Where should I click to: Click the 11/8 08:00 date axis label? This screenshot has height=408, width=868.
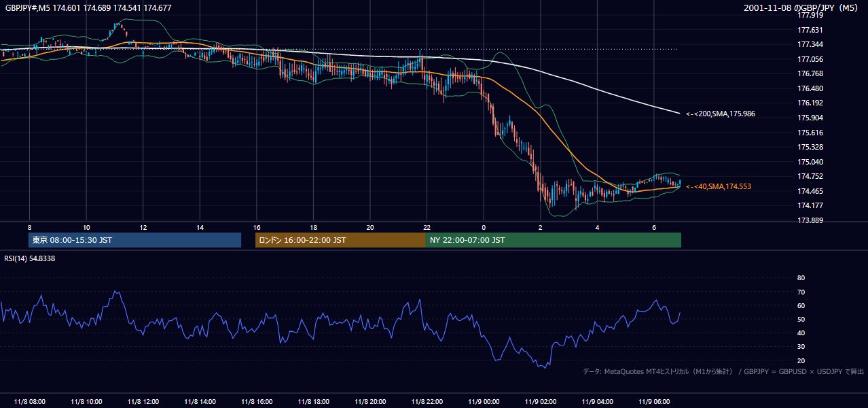(30, 402)
